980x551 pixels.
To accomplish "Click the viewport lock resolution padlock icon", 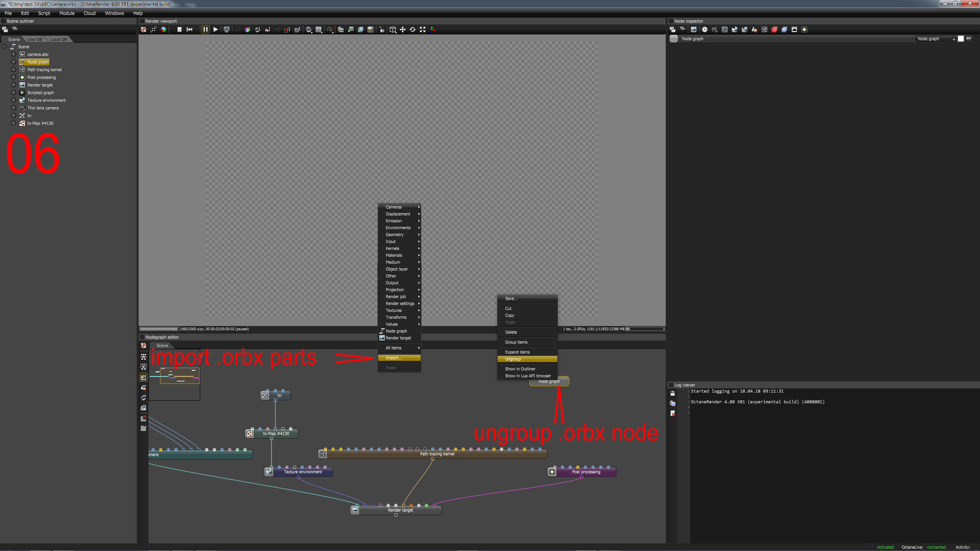I will (382, 29).
